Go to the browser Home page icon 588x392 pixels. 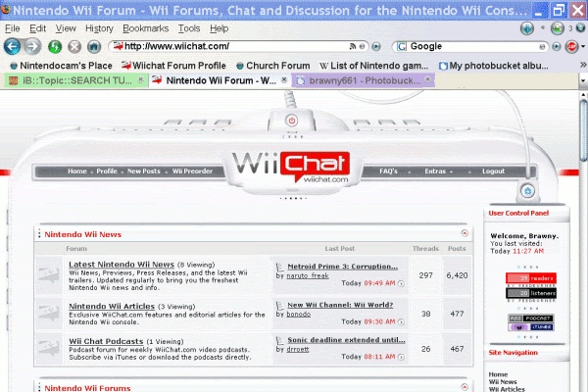tap(94, 47)
